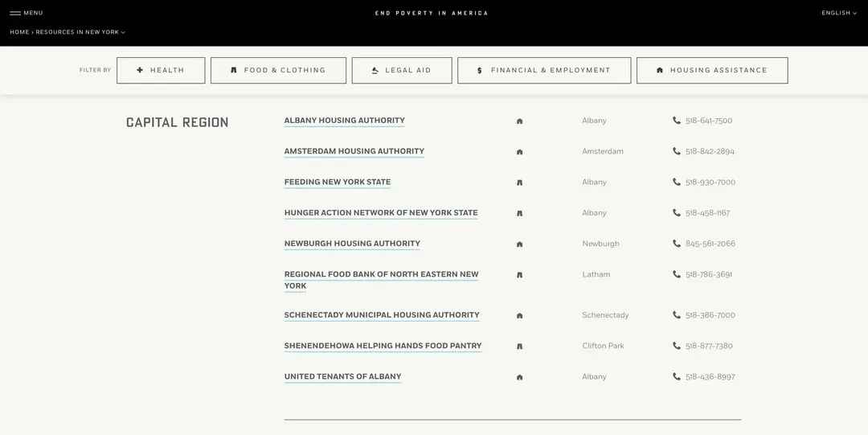Click the dollar icon in Financial & Employment filter

click(479, 71)
